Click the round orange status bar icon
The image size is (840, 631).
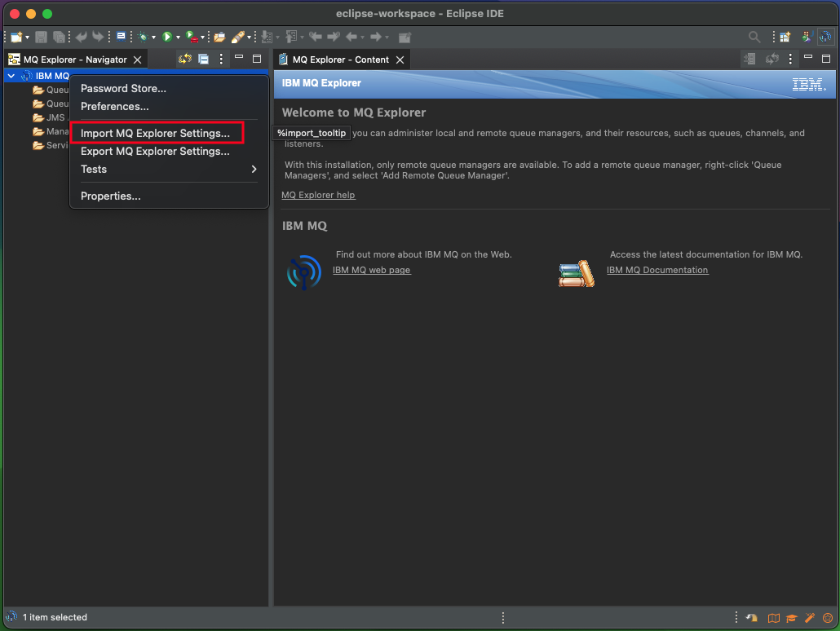coord(828,618)
